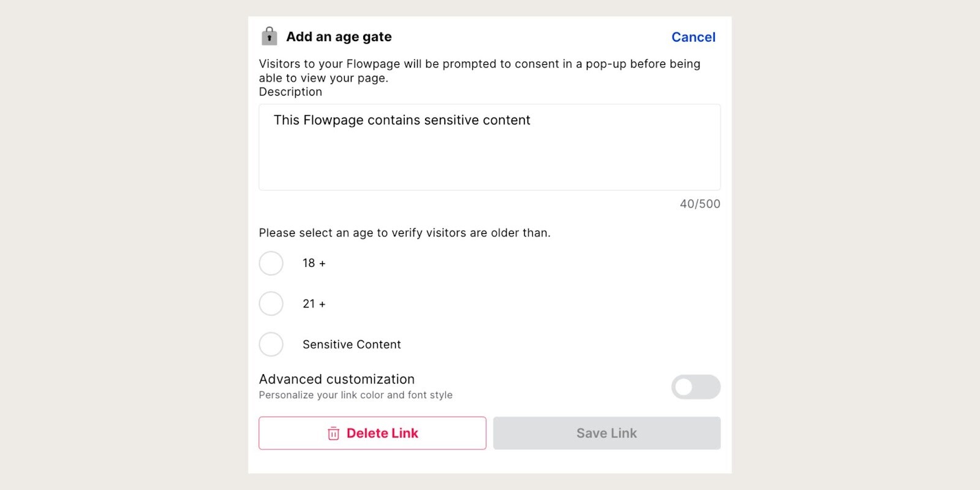Viewport: 980px width, 490px height.
Task: Click the "Add an age gate" heading
Action: (x=339, y=37)
